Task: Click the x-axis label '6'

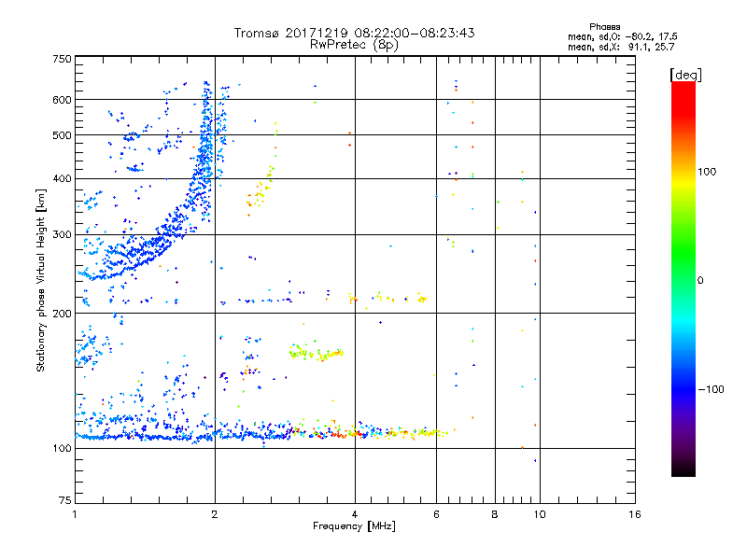Action: tap(436, 514)
